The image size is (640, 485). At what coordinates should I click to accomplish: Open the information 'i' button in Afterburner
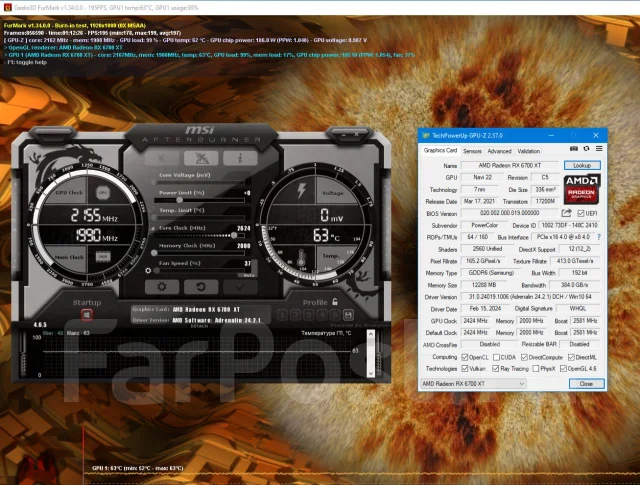coord(240,158)
